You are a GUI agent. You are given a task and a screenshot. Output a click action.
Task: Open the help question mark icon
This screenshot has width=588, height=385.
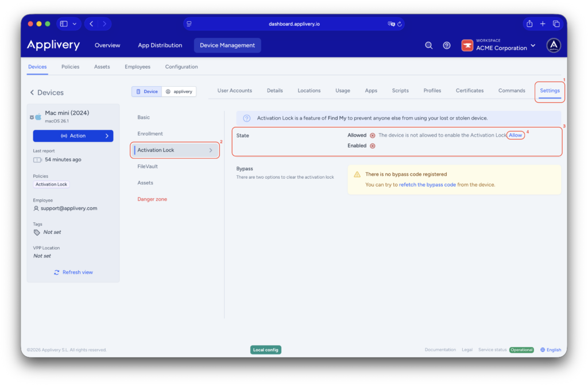coord(447,45)
